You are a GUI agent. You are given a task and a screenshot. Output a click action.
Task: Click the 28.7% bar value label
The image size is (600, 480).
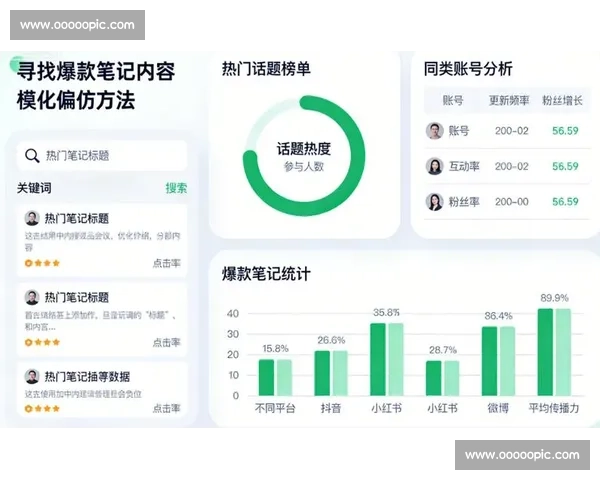tap(443, 350)
